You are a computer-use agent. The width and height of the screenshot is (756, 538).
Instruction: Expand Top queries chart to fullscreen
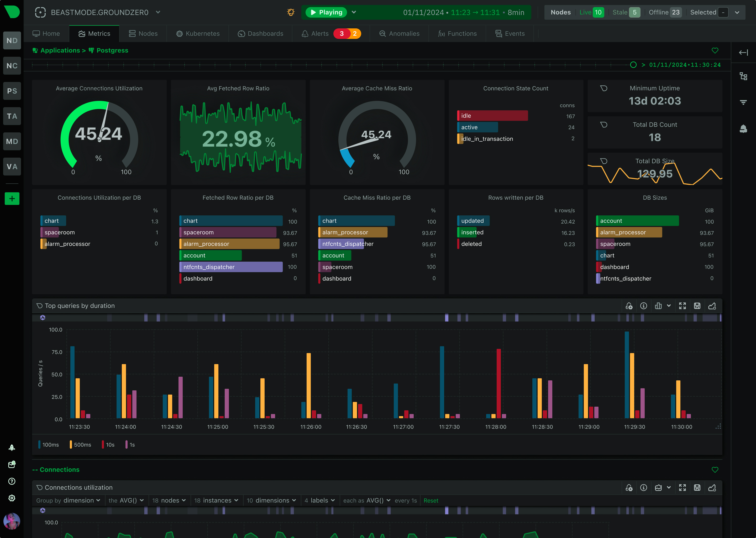coord(682,306)
